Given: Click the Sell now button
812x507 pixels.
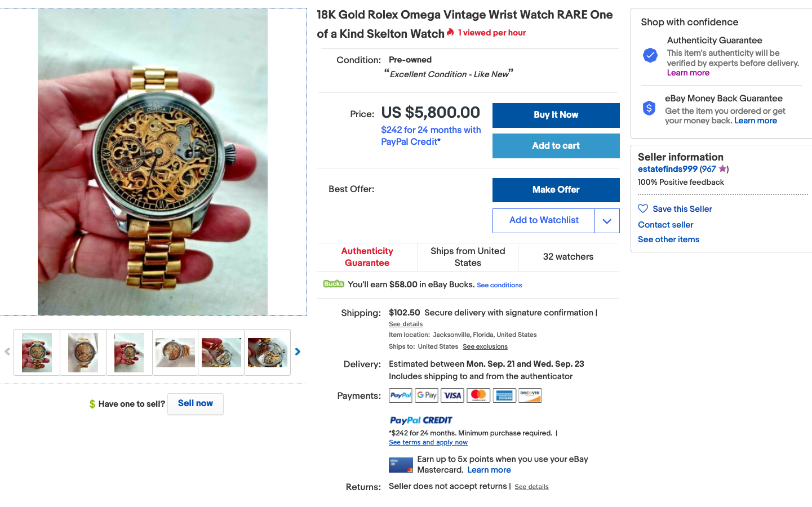Looking at the screenshot, I should pyautogui.click(x=196, y=403).
